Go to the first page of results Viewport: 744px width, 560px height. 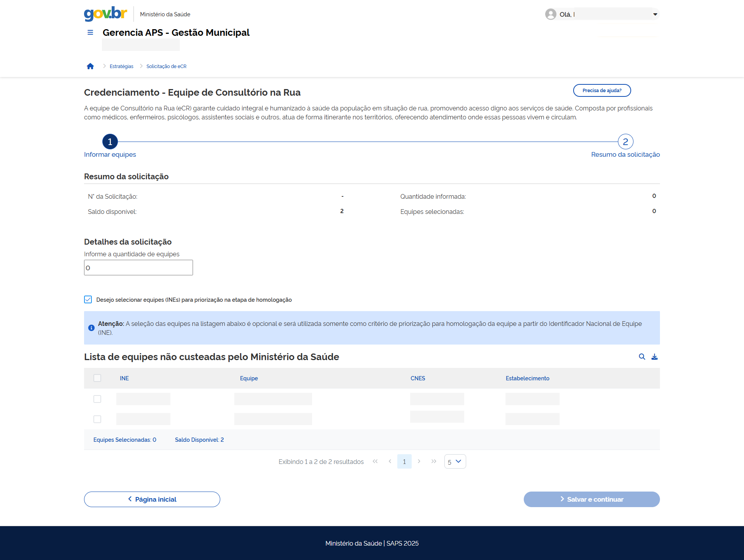[x=375, y=461]
